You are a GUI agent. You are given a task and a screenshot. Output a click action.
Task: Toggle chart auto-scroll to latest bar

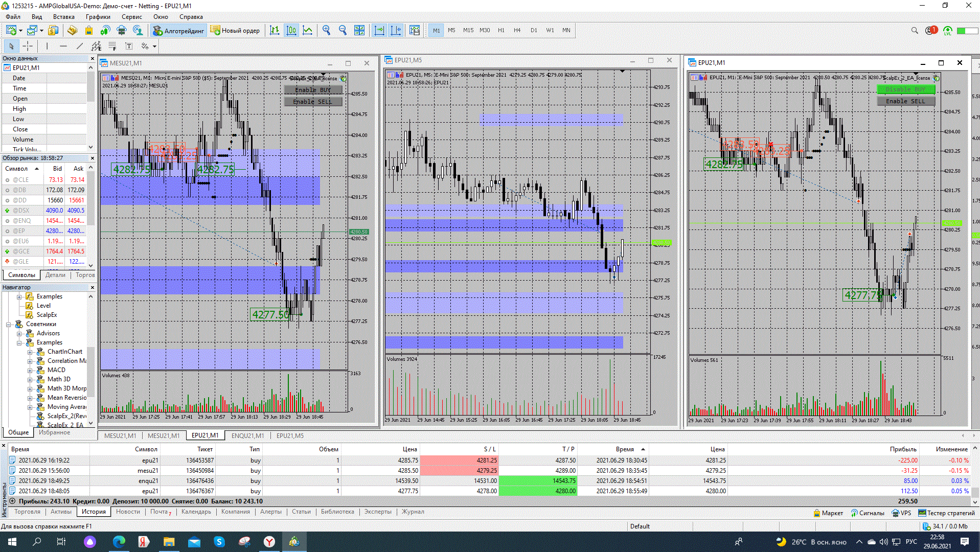click(x=379, y=31)
